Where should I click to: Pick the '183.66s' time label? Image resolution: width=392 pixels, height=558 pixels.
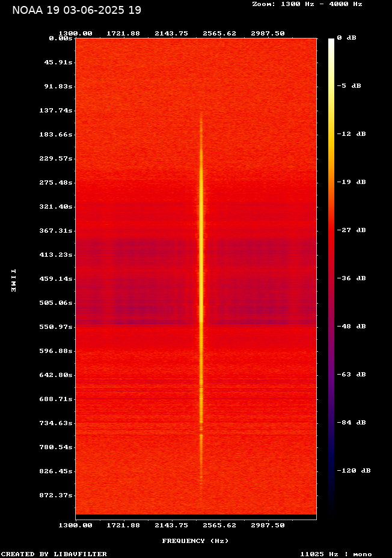click(56, 135)
